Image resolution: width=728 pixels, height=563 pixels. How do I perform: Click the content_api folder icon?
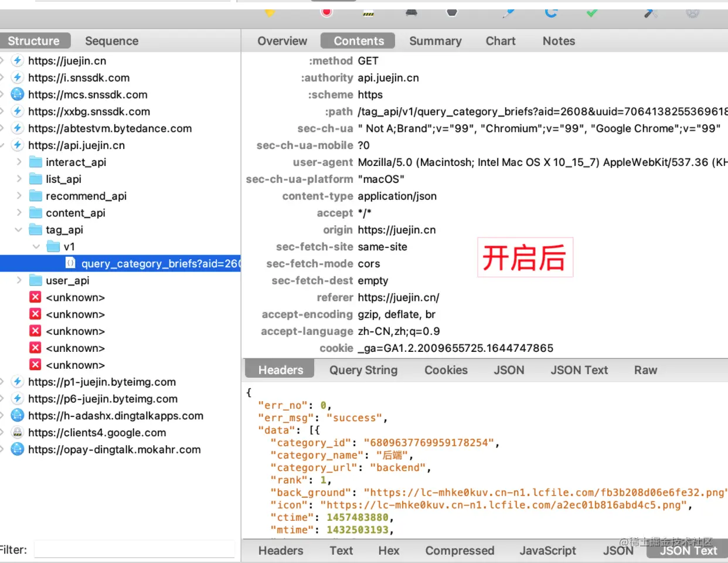coord(36,213)
